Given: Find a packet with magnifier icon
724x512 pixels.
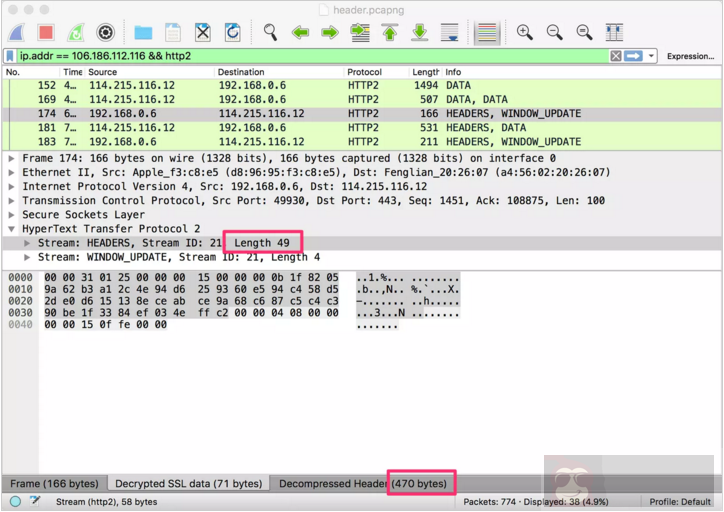Looking at the screenshot, I should [x=270, y=33].
